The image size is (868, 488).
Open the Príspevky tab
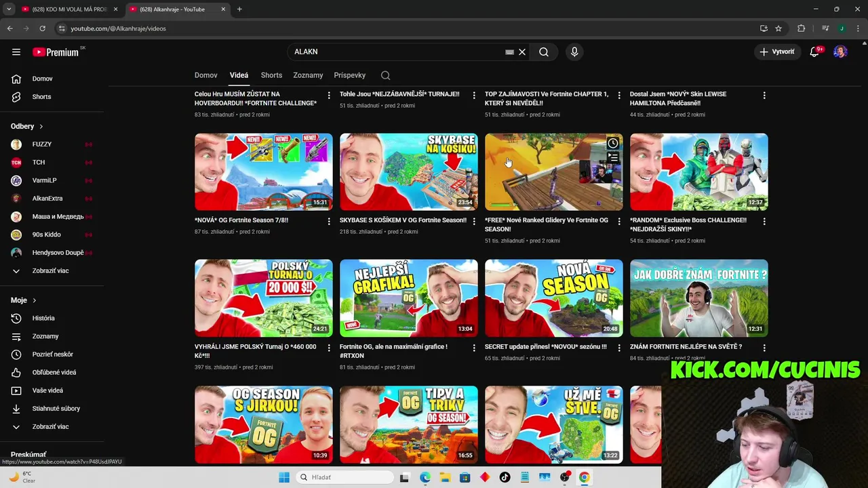[349, 75]
